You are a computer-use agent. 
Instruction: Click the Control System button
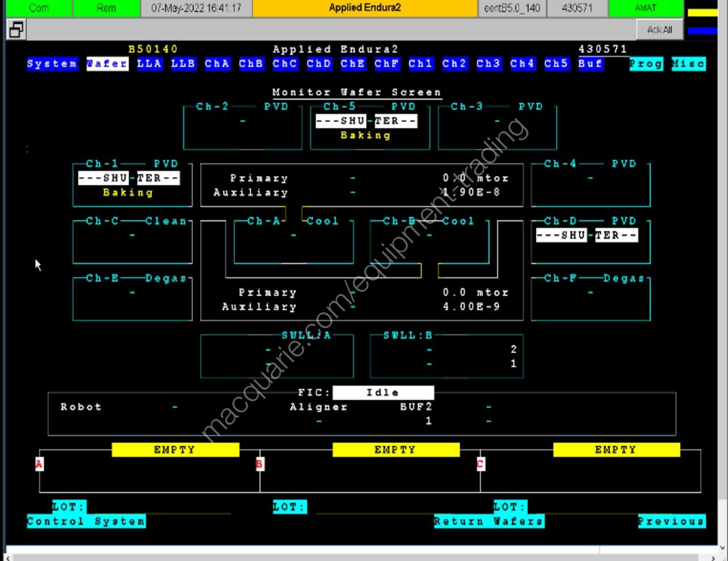point(86,521)
